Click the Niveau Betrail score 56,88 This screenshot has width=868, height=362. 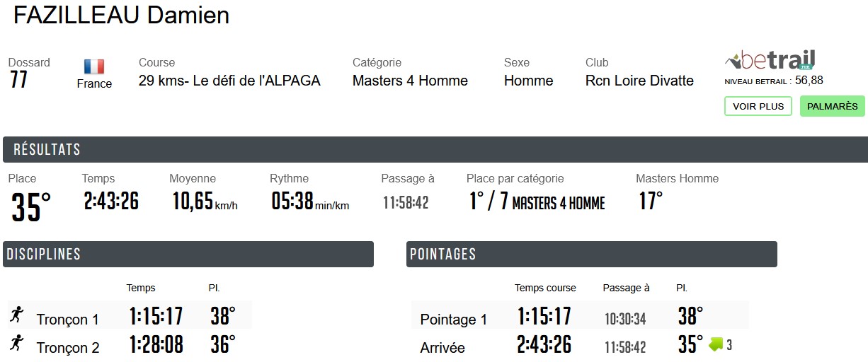[809, 81]
